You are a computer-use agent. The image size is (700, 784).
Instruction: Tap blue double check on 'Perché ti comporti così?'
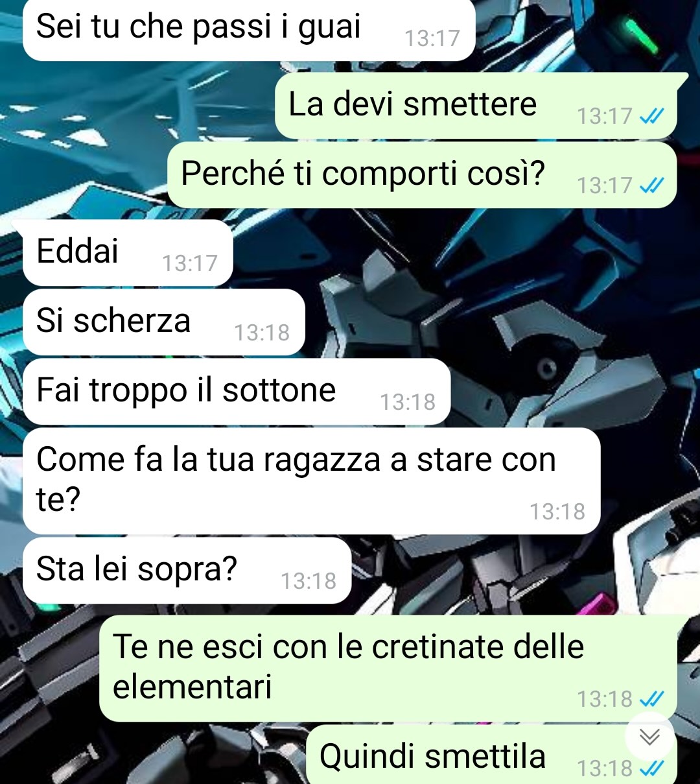651,185
